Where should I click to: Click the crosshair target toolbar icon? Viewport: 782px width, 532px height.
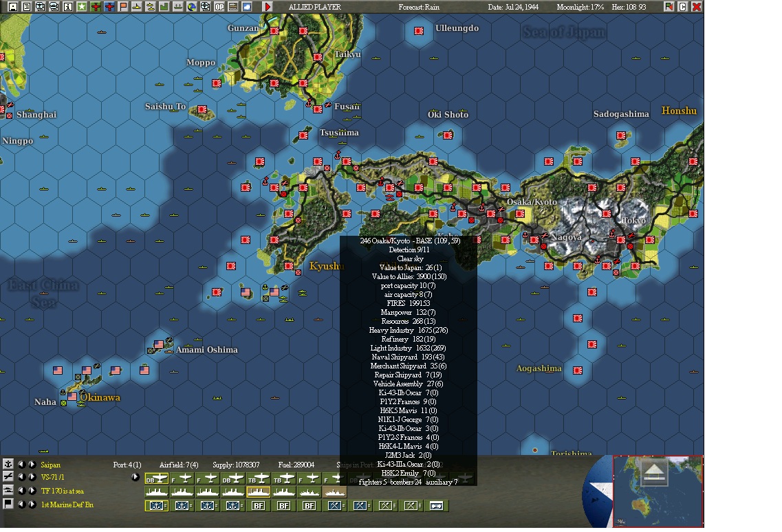tap(205, 7)
